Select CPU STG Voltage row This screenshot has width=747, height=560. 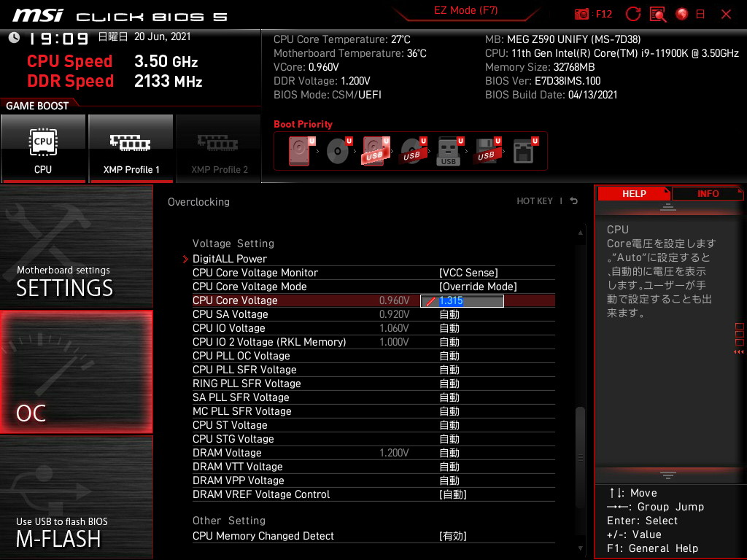click(373, 438)
